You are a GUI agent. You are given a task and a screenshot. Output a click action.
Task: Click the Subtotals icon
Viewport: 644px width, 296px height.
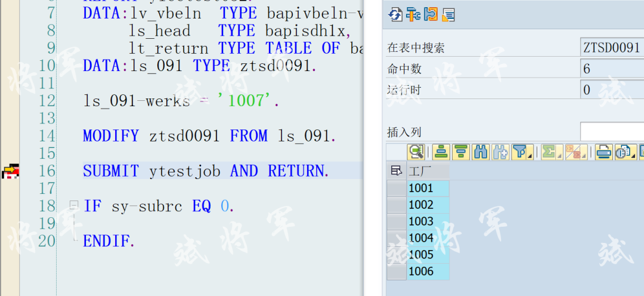(x=572, y=152)
